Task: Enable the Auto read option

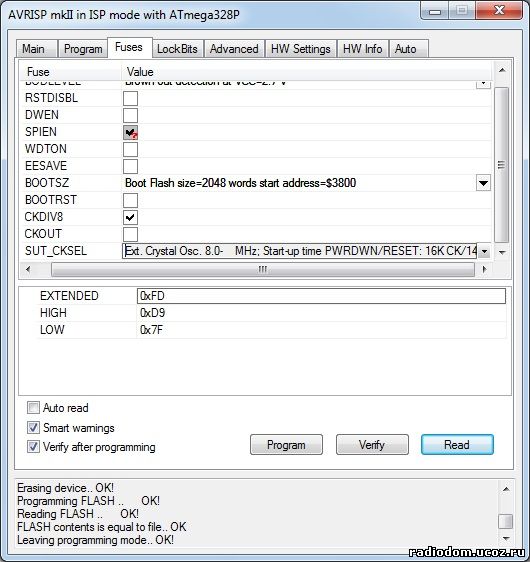Action: click(x=33, y=408)
